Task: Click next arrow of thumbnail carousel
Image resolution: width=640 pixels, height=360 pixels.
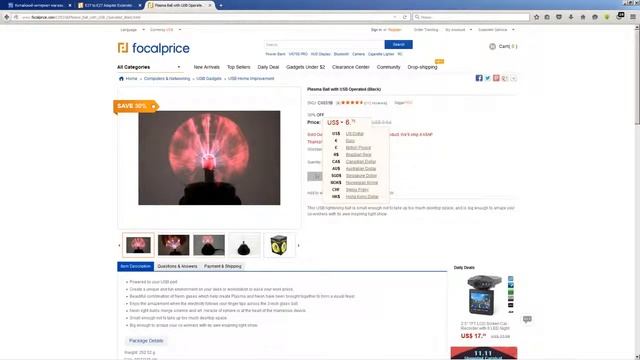Action: click(x=298, y=245)
